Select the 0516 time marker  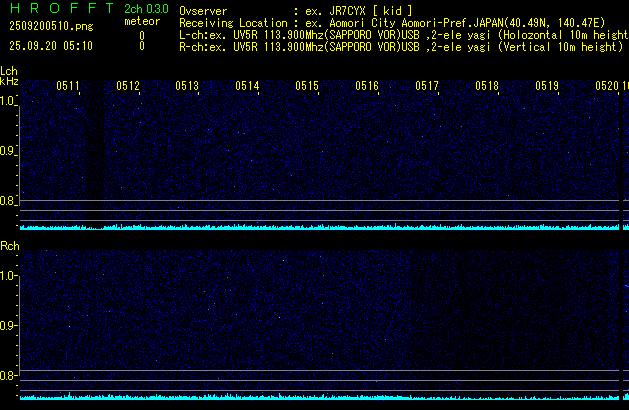(x=367, y=87)
